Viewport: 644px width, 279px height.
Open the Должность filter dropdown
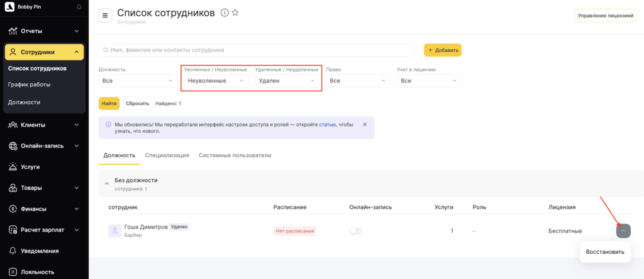point(138,81)
